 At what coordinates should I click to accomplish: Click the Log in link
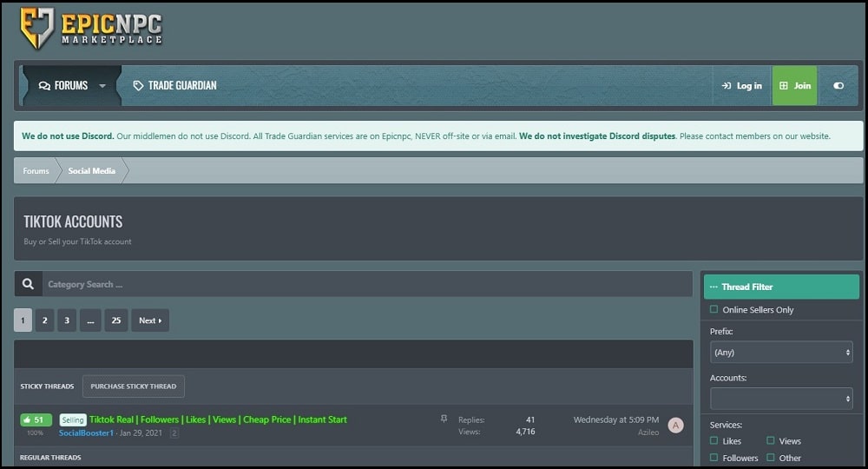tap(742, 86)
